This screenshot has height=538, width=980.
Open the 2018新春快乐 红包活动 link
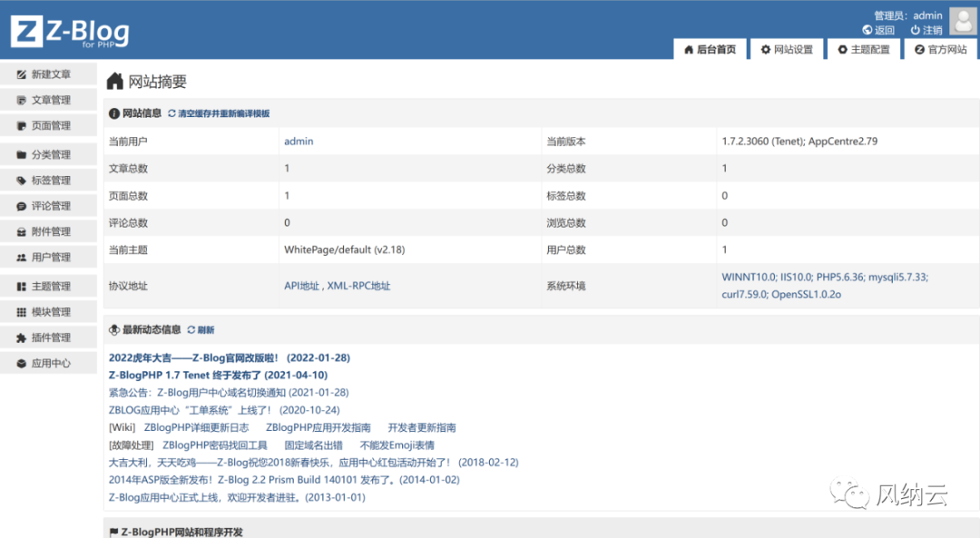click(314, 463)
